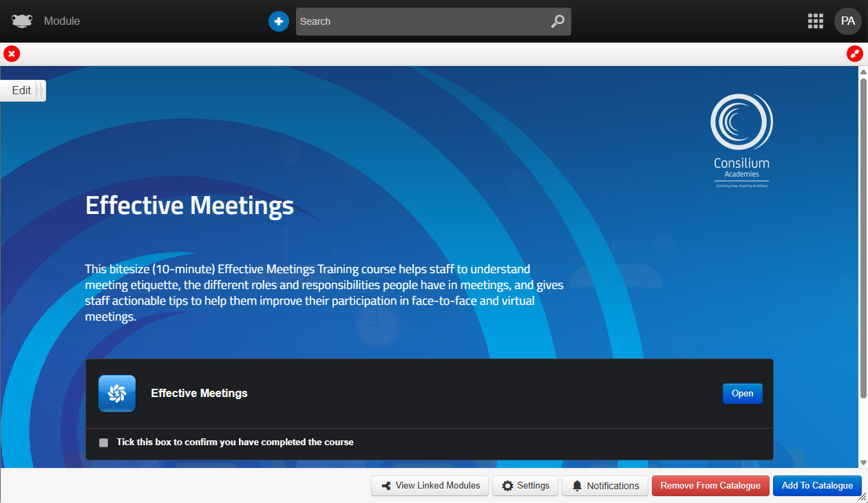This screenshot has height=503, width=868.
Task: Click the magnifying glass search icon
Action: (558, 21)
